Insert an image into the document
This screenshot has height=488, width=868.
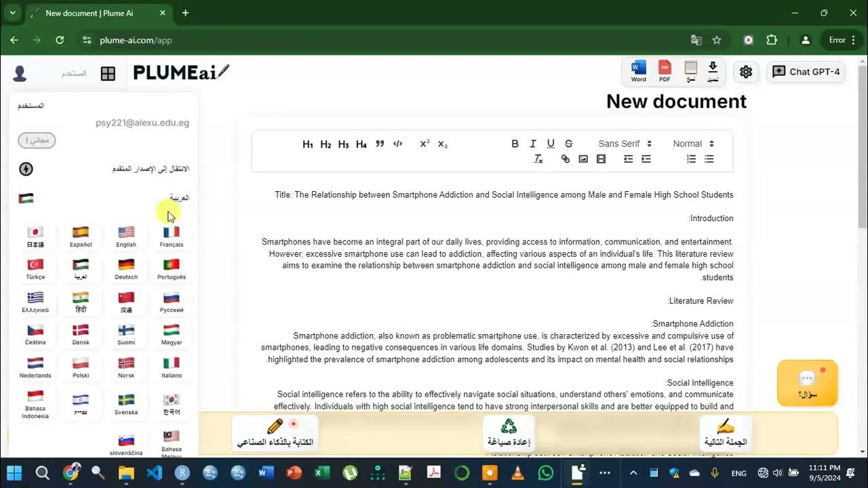[x=583, y=159]
